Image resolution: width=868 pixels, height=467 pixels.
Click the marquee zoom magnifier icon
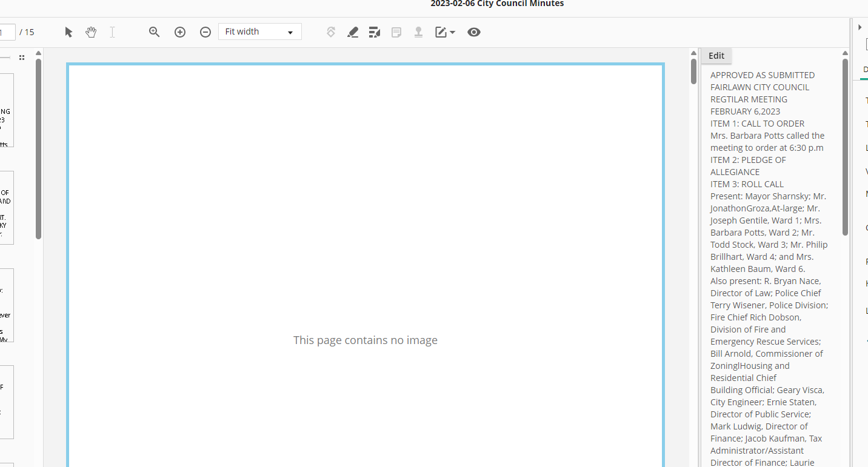point(155,32)
